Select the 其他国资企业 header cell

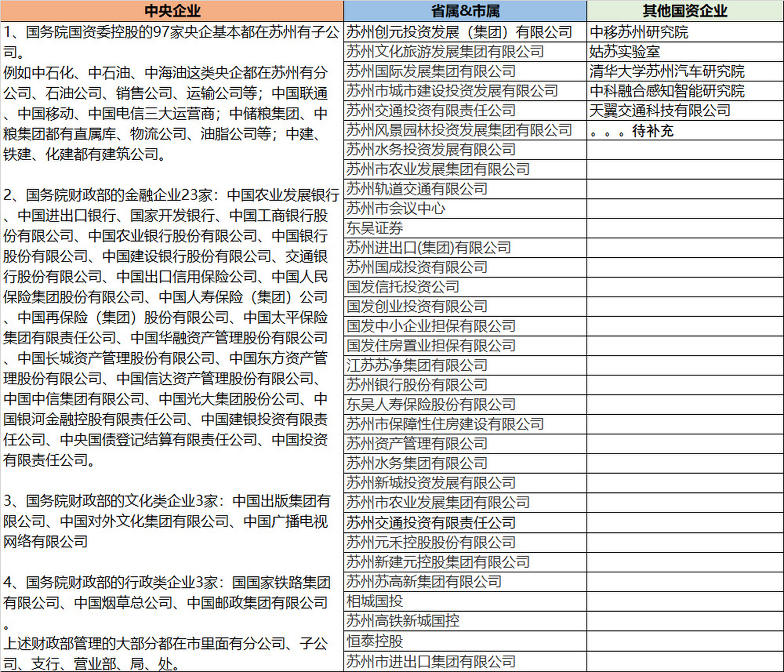pos(685,11)
